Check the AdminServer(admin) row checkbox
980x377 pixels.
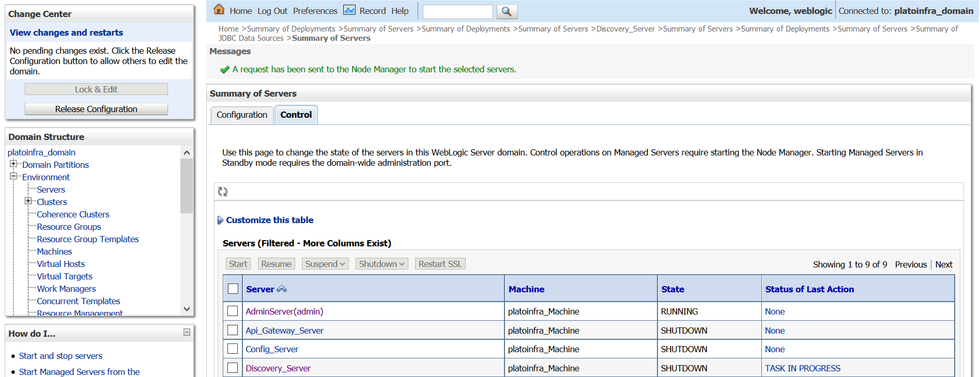click(x=233, y=311)
